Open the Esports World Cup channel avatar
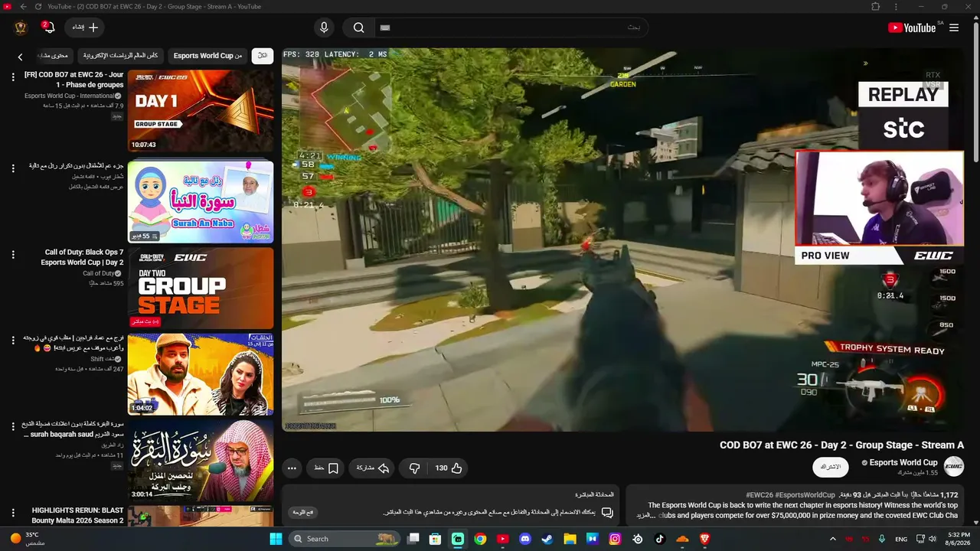 954,466
